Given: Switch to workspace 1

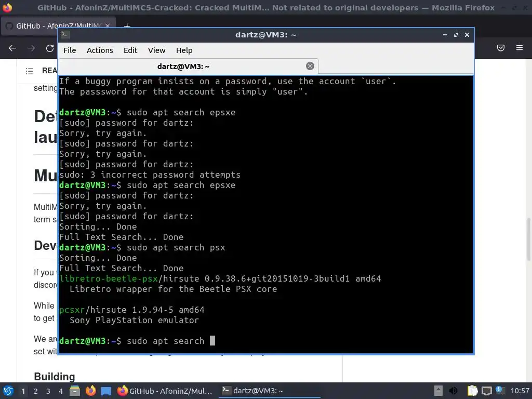Looking at the screenshot, I should point(23,391).
